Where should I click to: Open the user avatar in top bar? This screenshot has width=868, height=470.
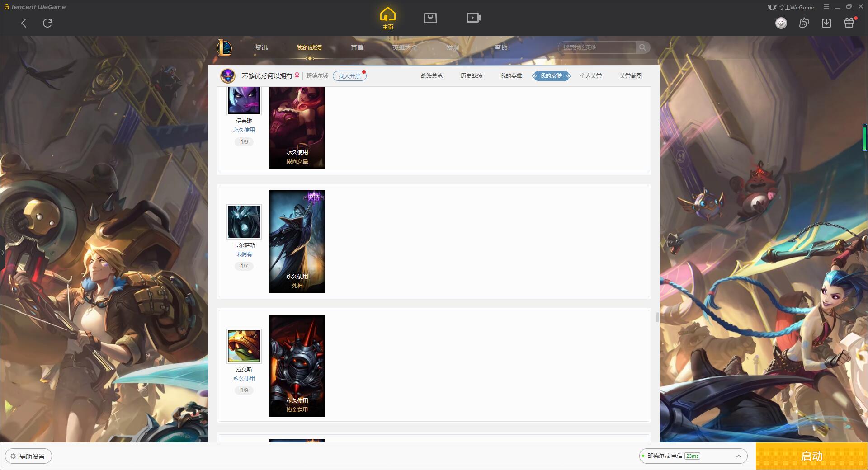click(781, 23)
